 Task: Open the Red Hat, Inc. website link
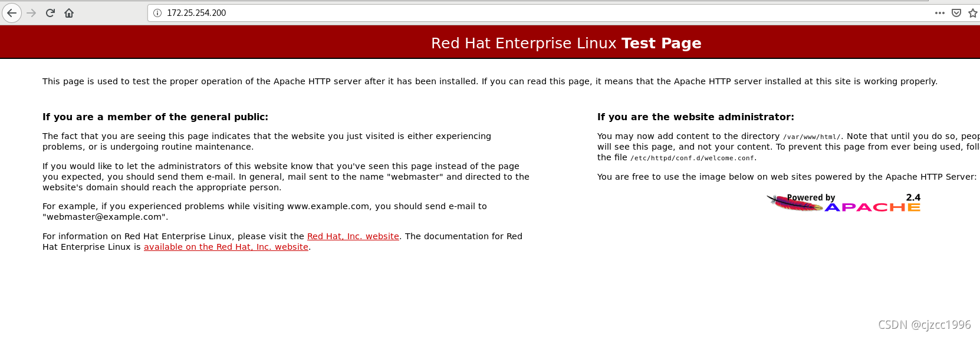tap(353, 236)
